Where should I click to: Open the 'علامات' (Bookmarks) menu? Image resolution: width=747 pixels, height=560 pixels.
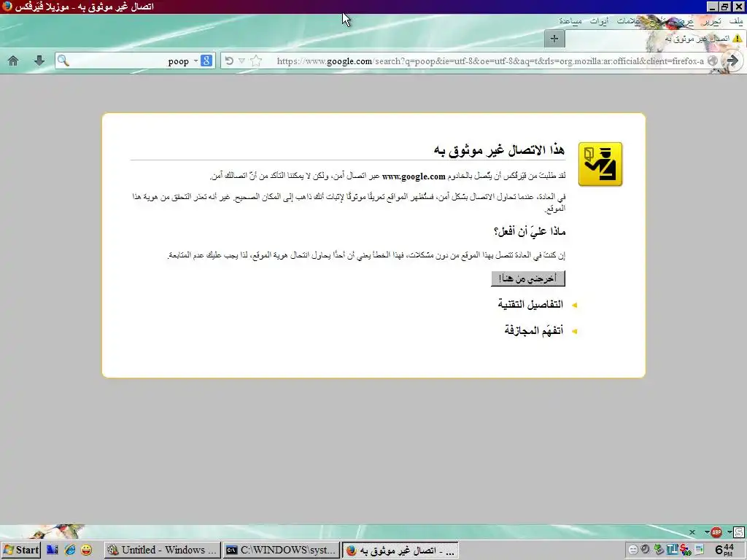click(x=628, y=21)
